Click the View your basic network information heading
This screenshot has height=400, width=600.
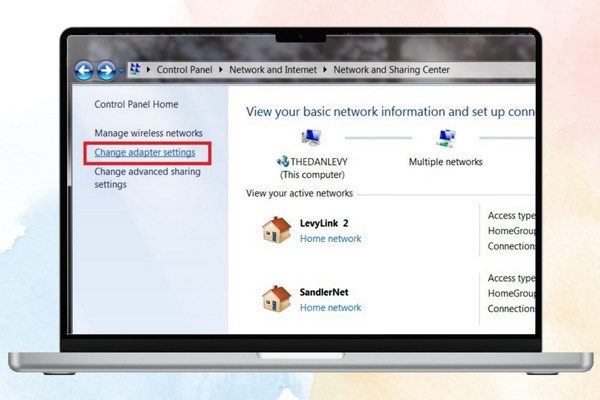click(x=390, y=112)
